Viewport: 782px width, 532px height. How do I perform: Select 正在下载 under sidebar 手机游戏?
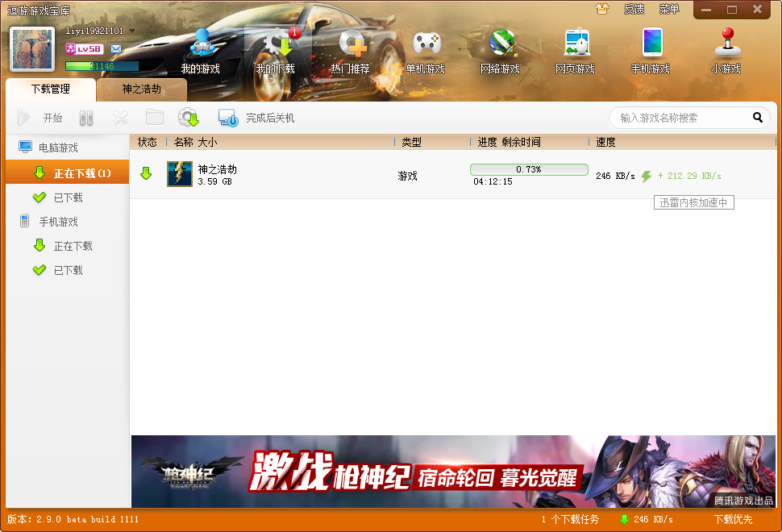coord(68,246)
